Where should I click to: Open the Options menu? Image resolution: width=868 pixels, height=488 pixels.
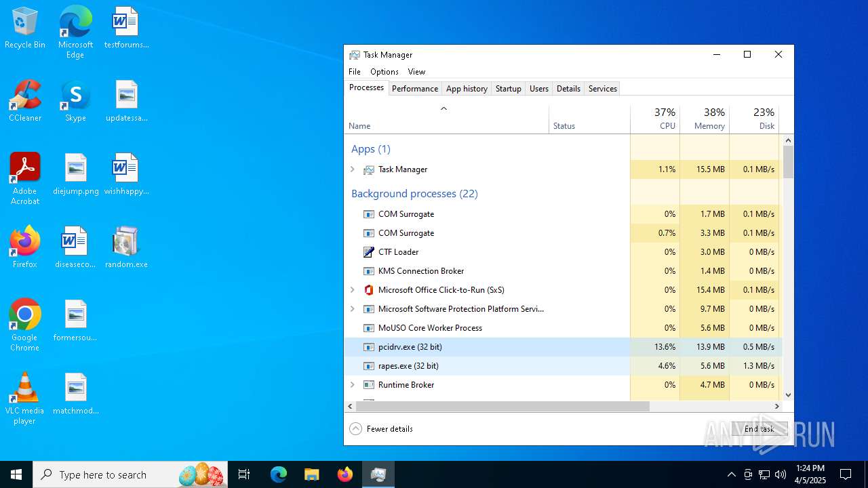click(x=384, y=72)
